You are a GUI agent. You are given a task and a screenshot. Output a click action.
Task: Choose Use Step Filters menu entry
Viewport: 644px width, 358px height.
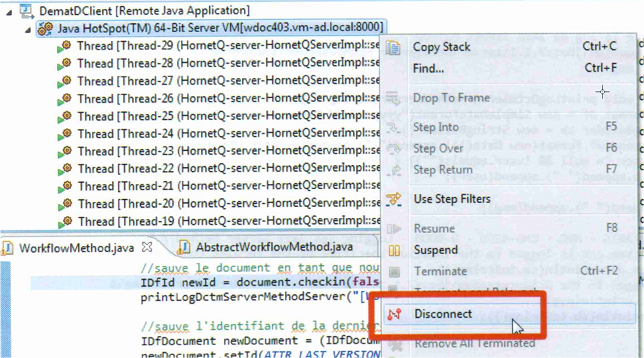(452, 199)
